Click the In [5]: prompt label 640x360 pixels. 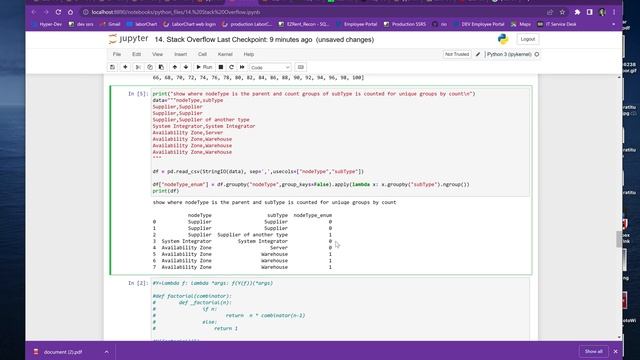tap(138, 94)
